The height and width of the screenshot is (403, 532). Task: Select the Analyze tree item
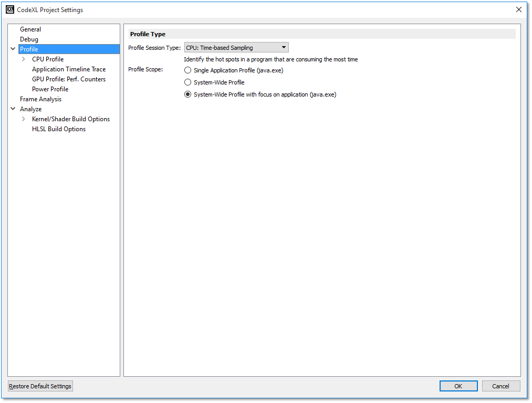(30, 109)
